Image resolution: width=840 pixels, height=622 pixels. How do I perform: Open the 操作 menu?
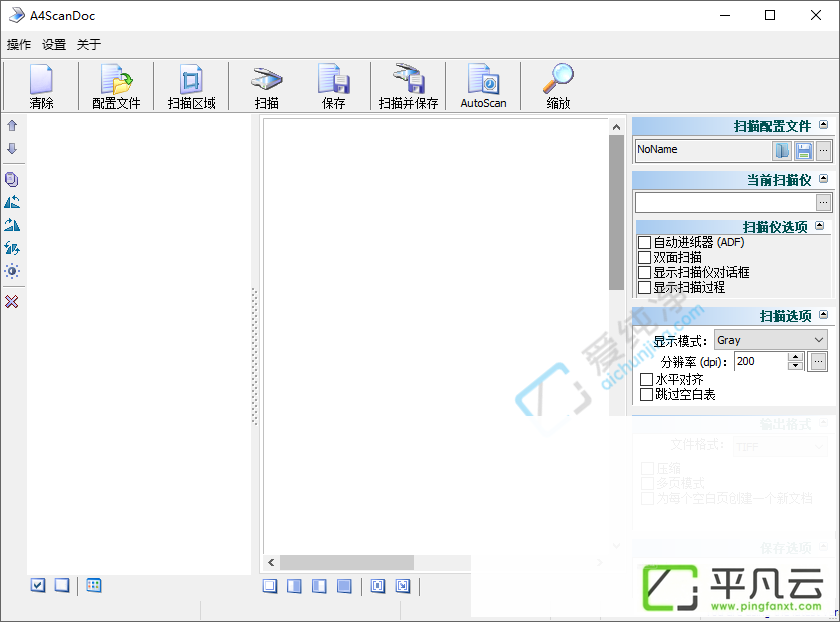pos(19,44)
